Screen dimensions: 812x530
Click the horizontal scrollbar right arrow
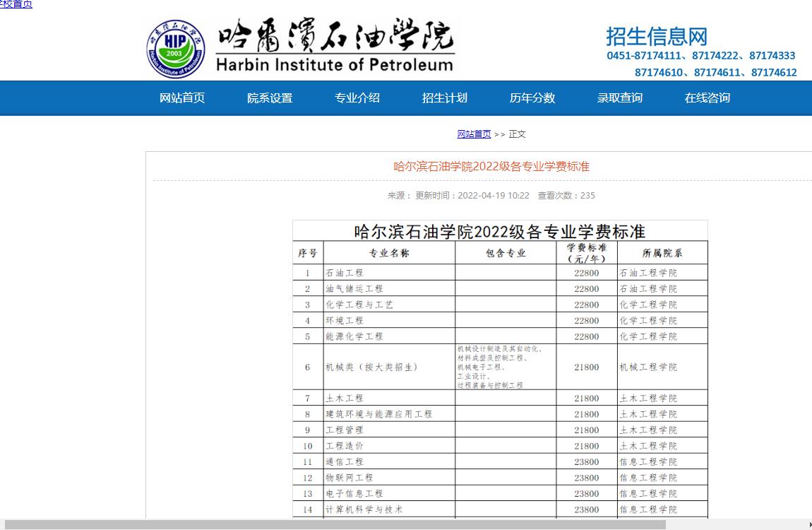[809, 525]
